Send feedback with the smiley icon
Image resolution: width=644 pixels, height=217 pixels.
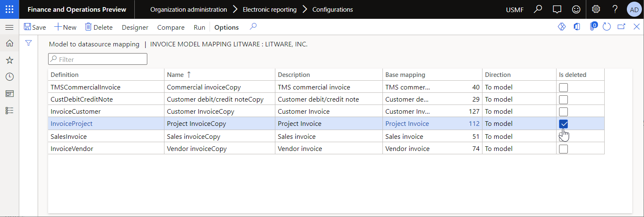(576, 9)
